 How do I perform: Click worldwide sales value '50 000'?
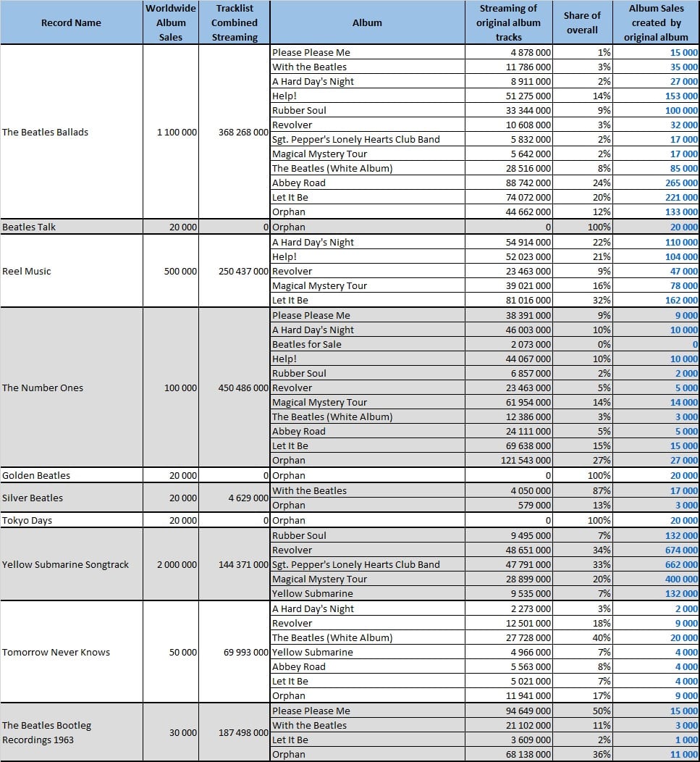(x=182, y=652)
